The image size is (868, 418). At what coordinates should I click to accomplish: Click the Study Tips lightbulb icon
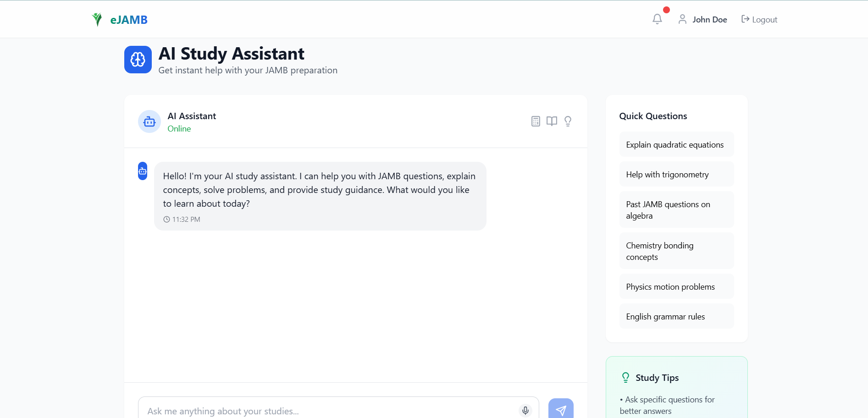point(625,378)
